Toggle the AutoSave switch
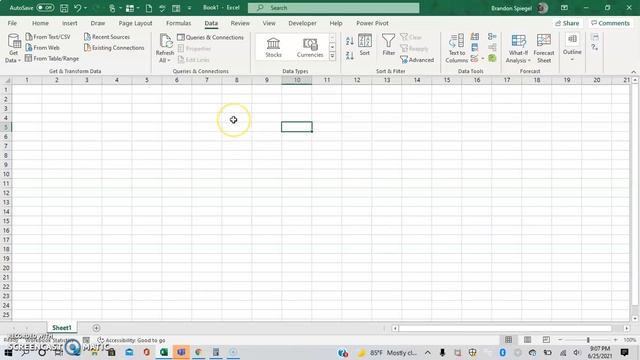The width and height of the screenshot is (640, 360). click(x=45, y=8)
